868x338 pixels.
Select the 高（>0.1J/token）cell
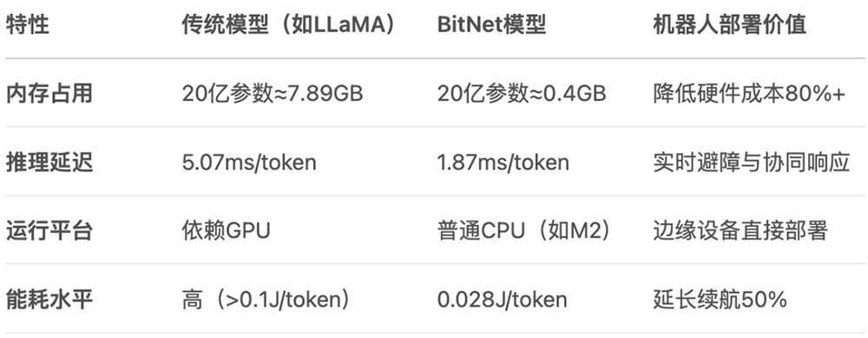click(268, 300)
